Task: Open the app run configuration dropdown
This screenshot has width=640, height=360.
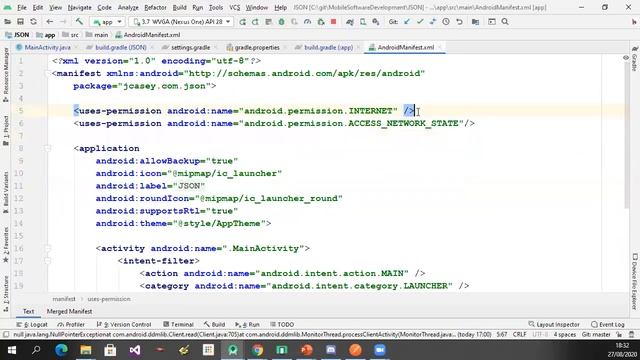Action: (x=107, y=22)
